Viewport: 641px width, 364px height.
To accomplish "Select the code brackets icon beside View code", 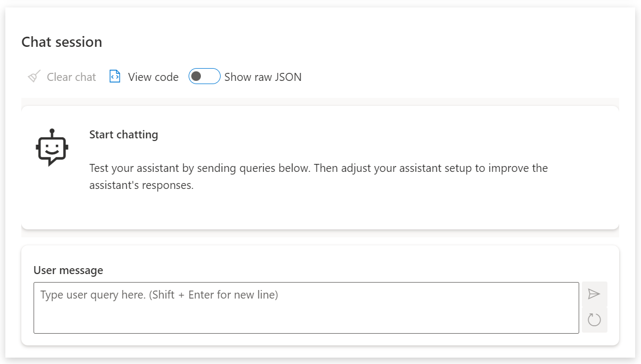I will [115, 76].
